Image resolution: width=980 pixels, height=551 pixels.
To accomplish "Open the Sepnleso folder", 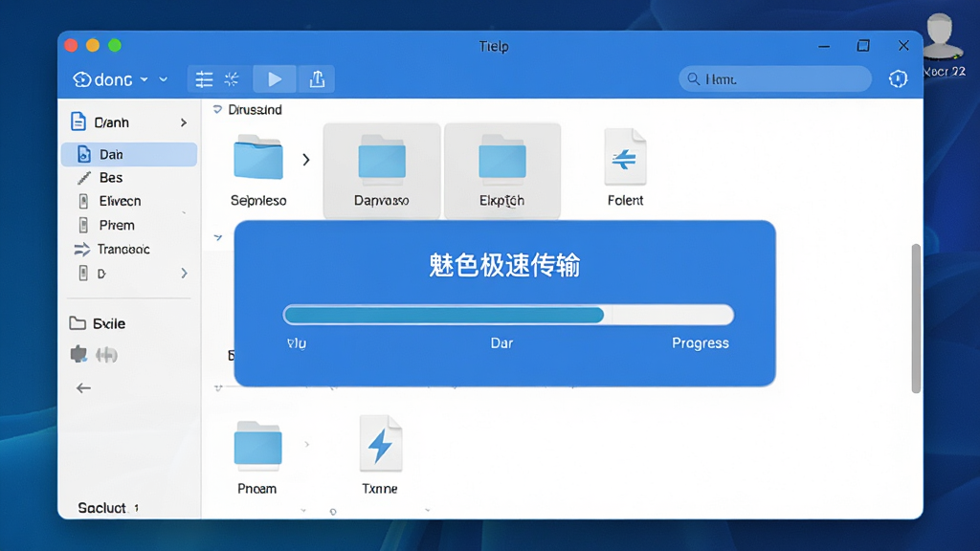I will 258,168.
